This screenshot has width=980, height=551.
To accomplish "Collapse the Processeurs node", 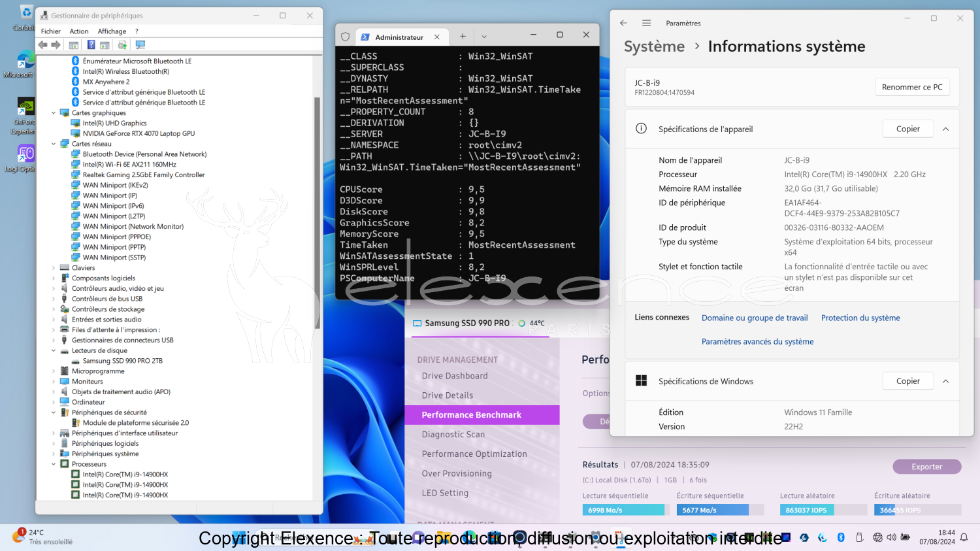I will (54, 464).
